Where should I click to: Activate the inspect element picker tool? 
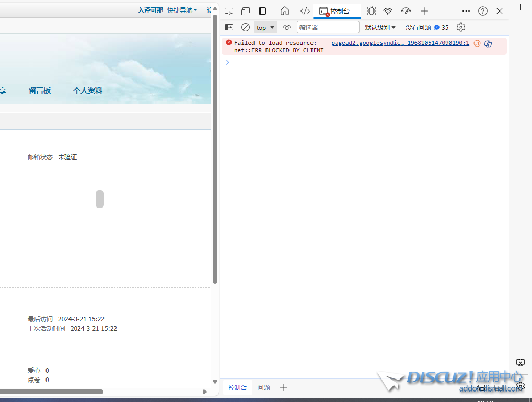pos(229,11)
